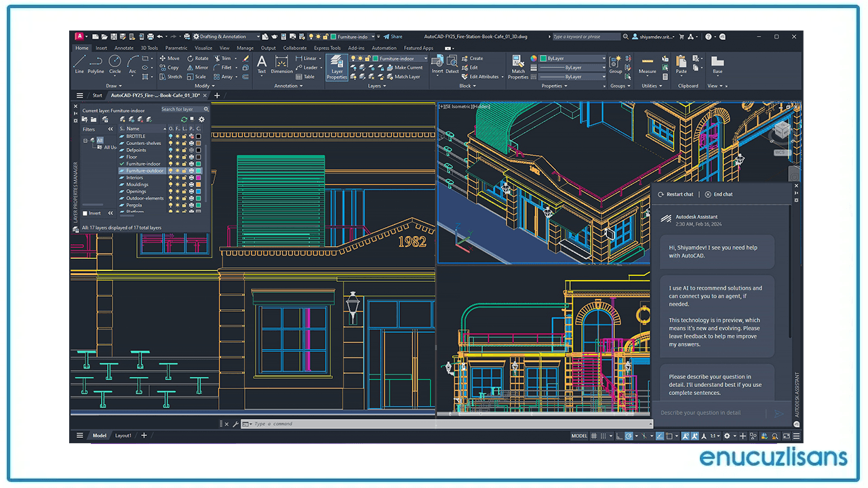Open the Parametric ribbon tab

click(176, 48)
